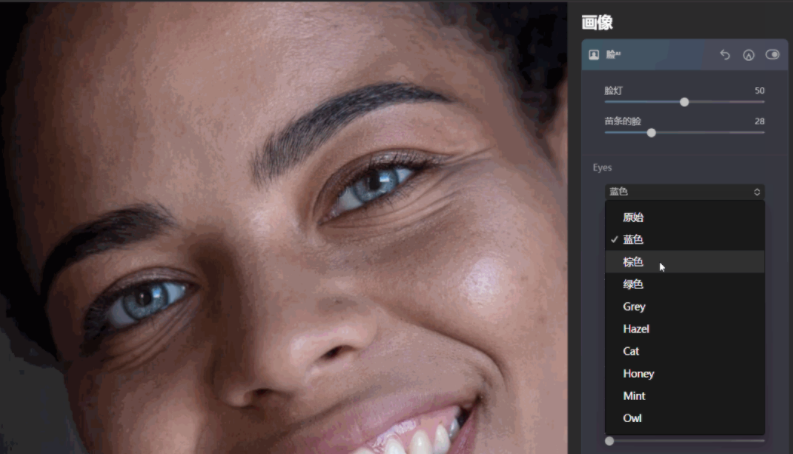
Task: Choose 棕色 from the eye color list
Action: 633,262
